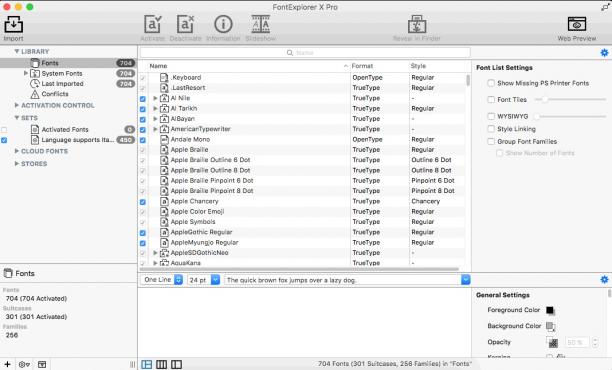The image size is (612, 370).
Task: Pick the Background Color swatch
Action: (x=550, y=326)
